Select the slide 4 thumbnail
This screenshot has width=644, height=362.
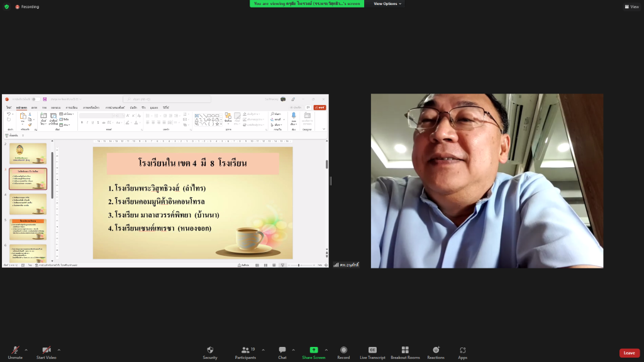tap(28, 204)
